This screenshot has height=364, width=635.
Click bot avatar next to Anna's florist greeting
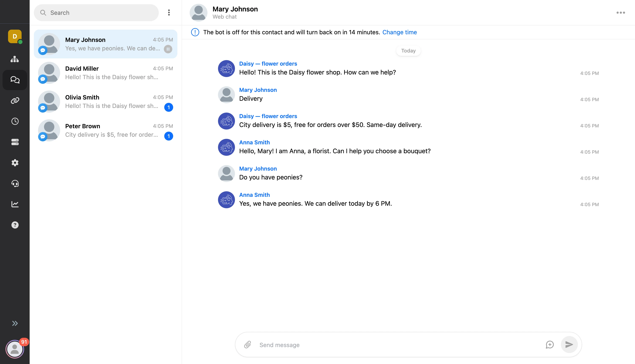(x=226, y=147)
